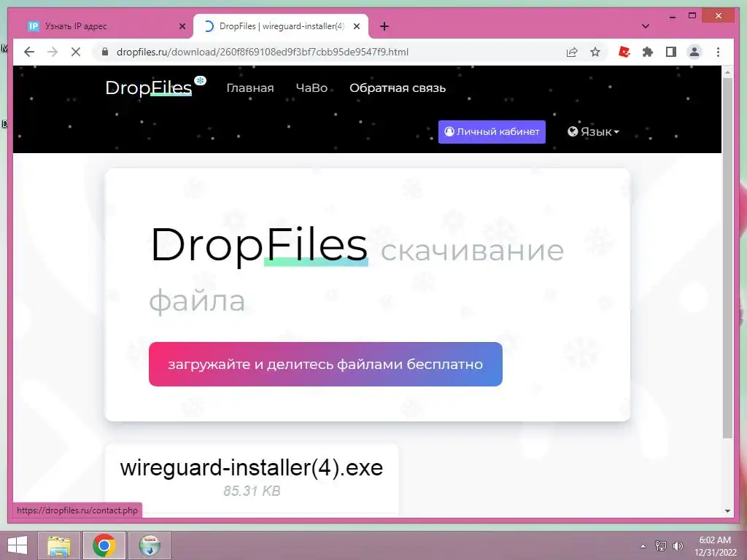Select the DropFiles wireguard-installer tab

[x=281, y=26]
